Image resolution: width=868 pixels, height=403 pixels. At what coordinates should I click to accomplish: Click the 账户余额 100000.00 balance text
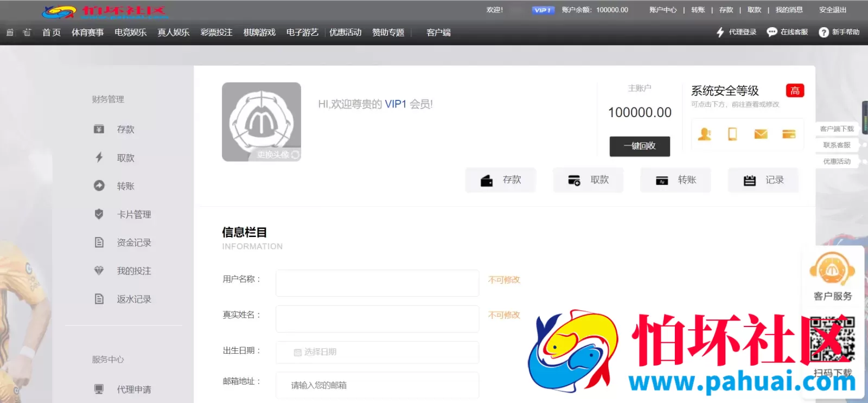pyautogui.click(x=595, y=10)
